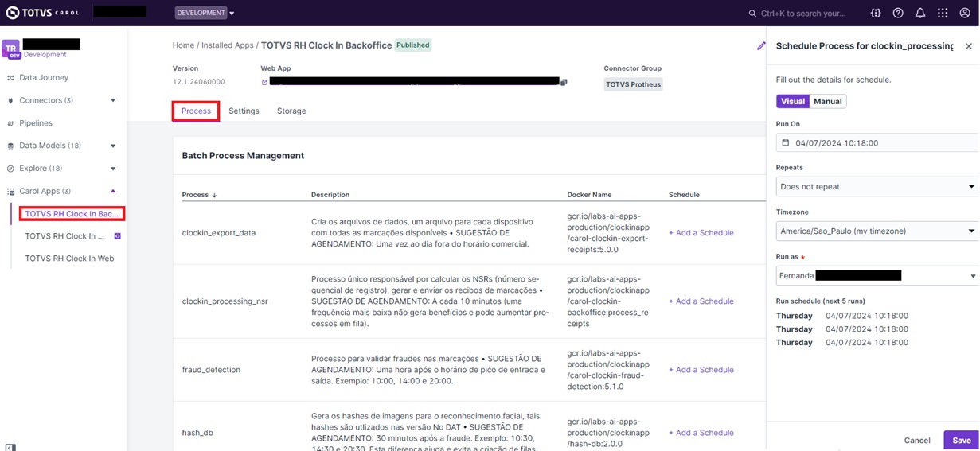Select TOTVS RH Clock In Web app
The width and height of the screenshot is (980, 451).
(x=70, y=259)
